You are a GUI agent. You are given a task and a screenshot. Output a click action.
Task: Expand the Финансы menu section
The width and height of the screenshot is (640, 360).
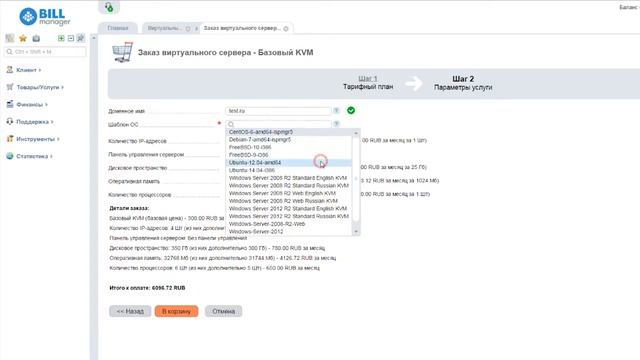(31, 104)
